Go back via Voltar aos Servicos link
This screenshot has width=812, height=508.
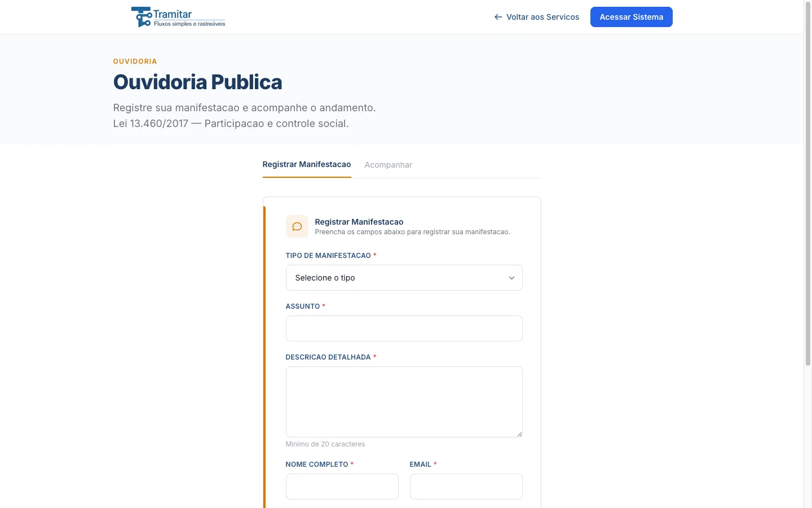[537, 17]
